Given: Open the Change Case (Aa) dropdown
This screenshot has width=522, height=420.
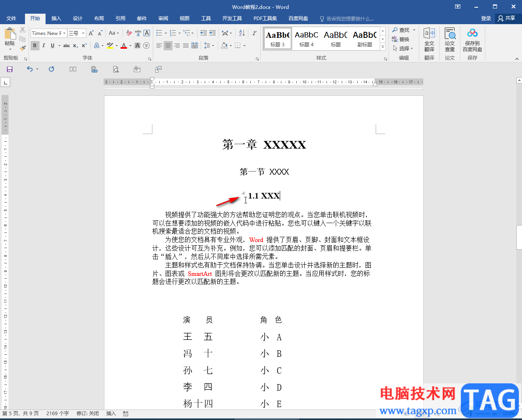Looking at the screenshot, I should click(114, 33).
